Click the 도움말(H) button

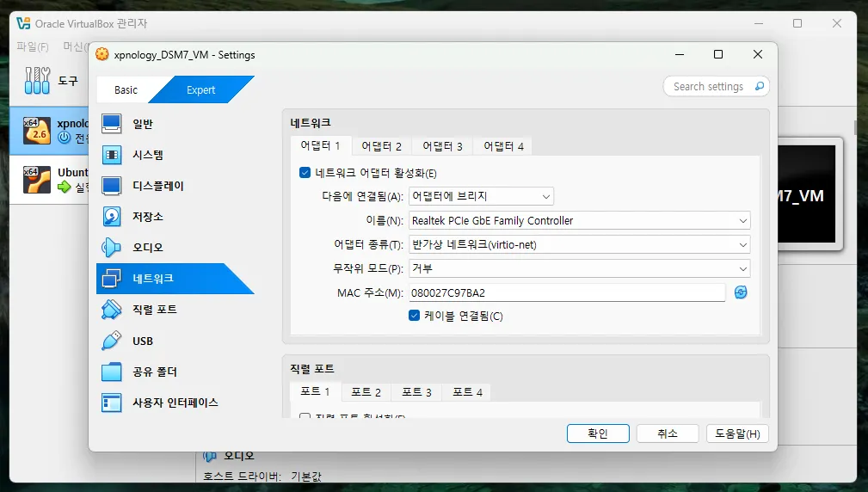737,434
